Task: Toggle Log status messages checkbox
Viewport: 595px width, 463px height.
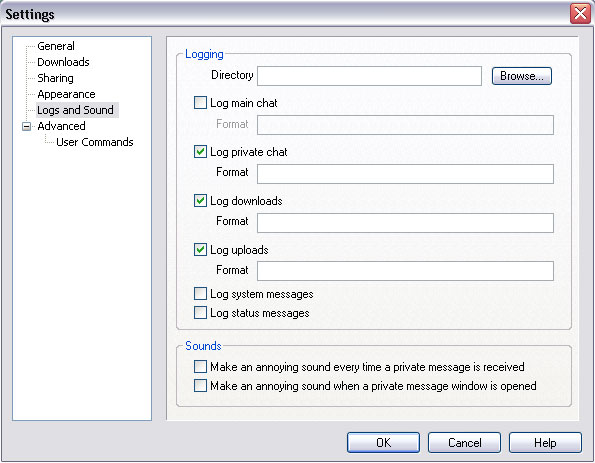Action: pyautogui.click(x=200, y=313)
